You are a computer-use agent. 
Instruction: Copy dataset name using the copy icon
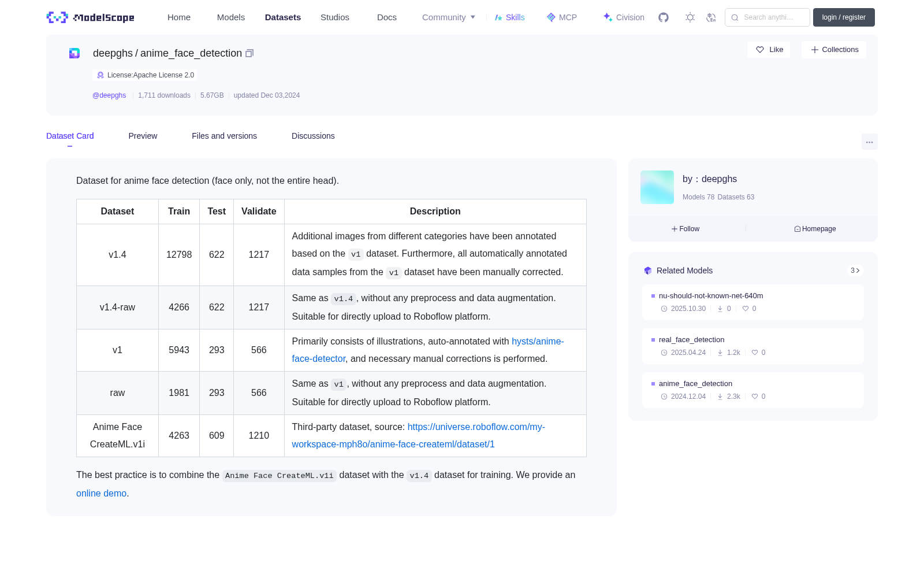(x=249, y=53)
